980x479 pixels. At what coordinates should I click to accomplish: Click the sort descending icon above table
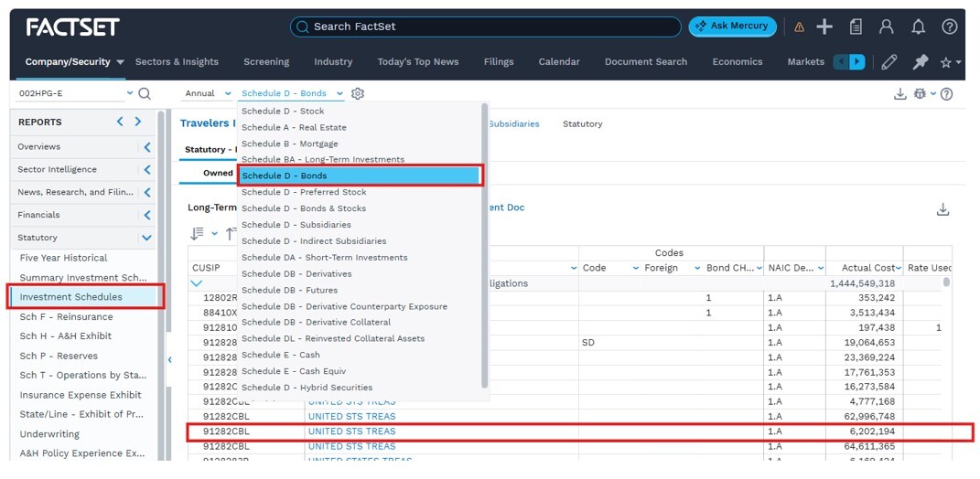pyautogui.click(x=198, y=234)
